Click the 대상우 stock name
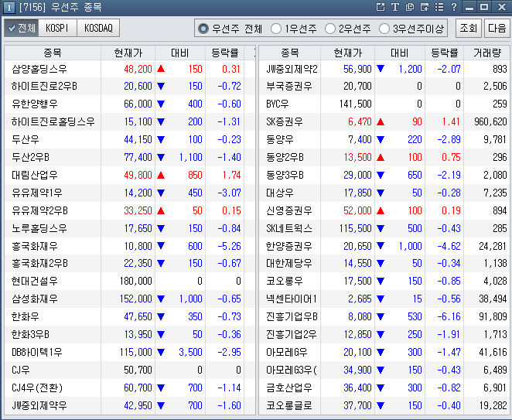The image size is (512, 420). click(280, 193)
